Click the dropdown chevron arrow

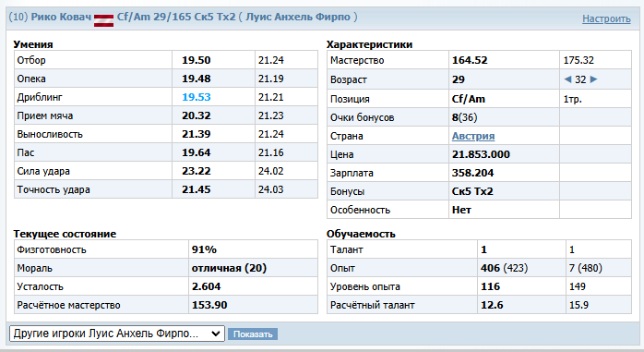pos(216,334)
